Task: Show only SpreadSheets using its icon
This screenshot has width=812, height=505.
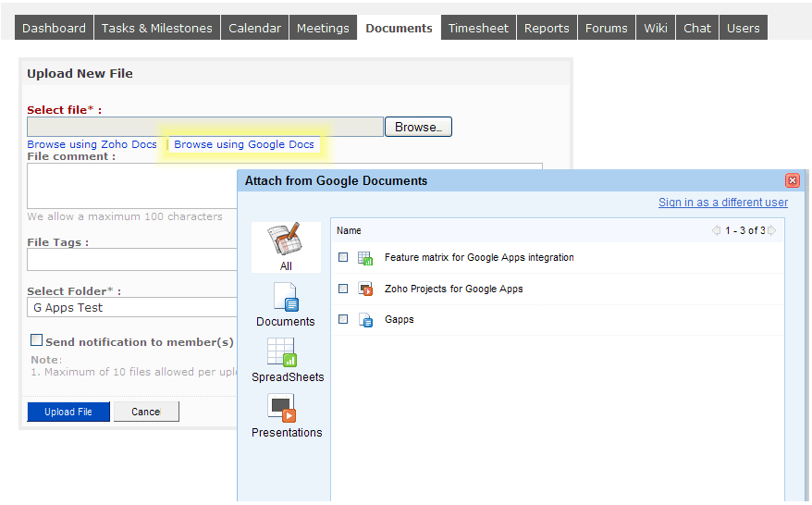Action: point(281,352)
